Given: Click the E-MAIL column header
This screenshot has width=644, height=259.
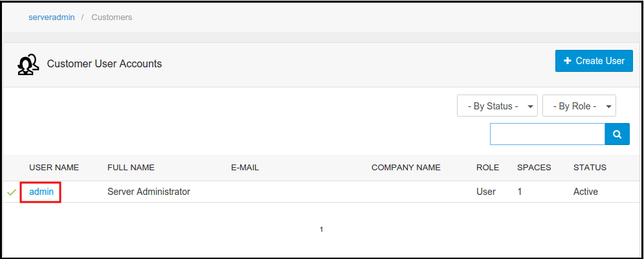Looking at the screenshot, I should [x=245, y=168].
